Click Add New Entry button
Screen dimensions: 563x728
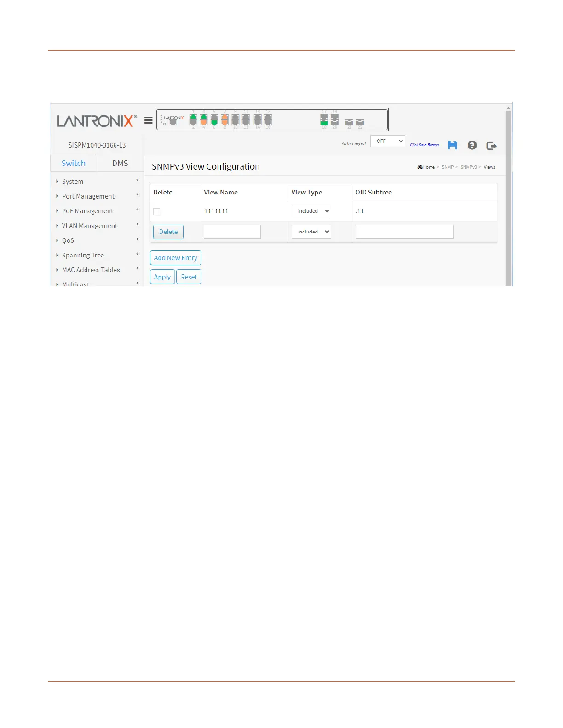(176, 258)
